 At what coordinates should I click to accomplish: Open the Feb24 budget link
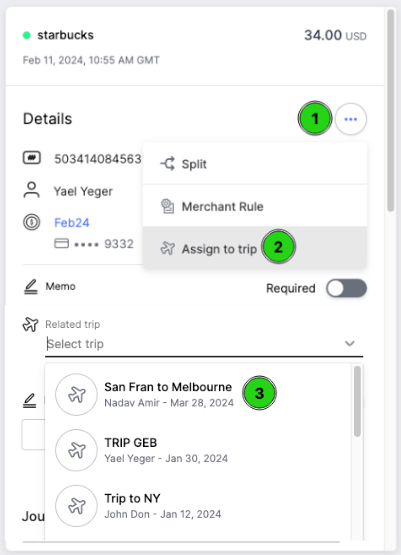click(x=71, y=223)
